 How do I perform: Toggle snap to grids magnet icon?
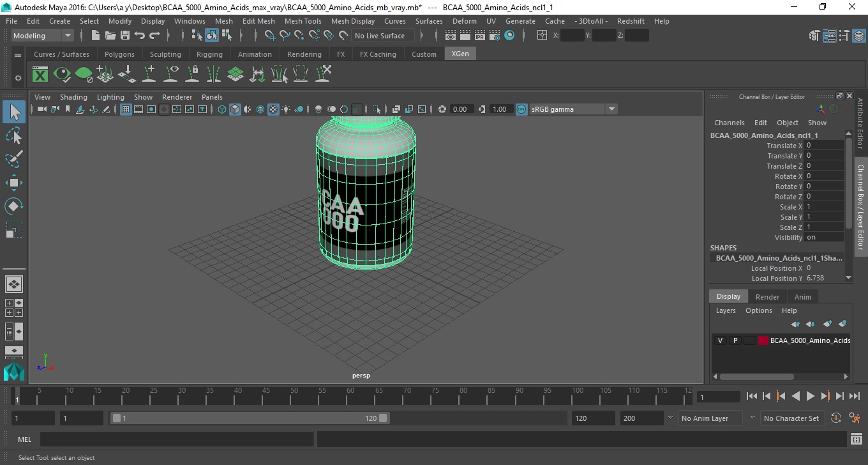click(x=270, y=36)
